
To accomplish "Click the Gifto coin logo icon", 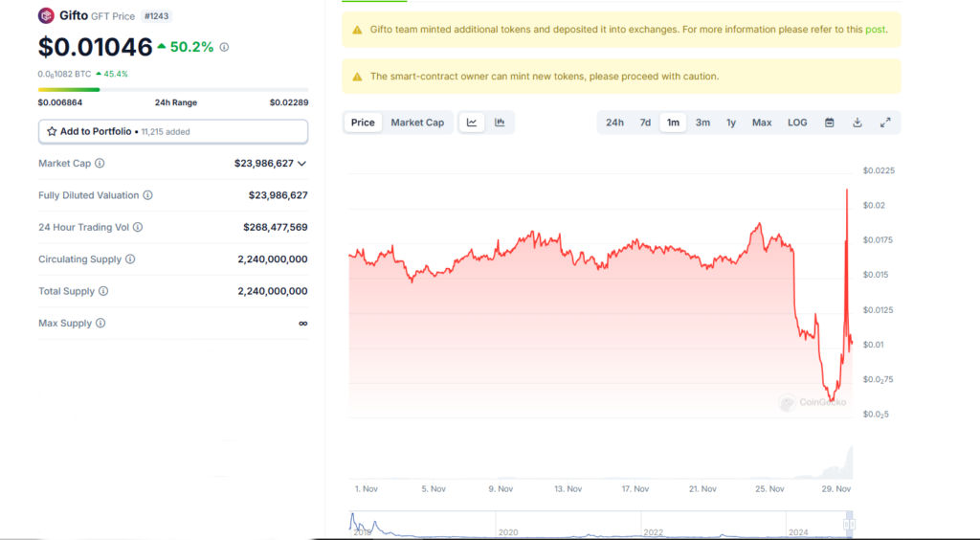I will [46, 15].
